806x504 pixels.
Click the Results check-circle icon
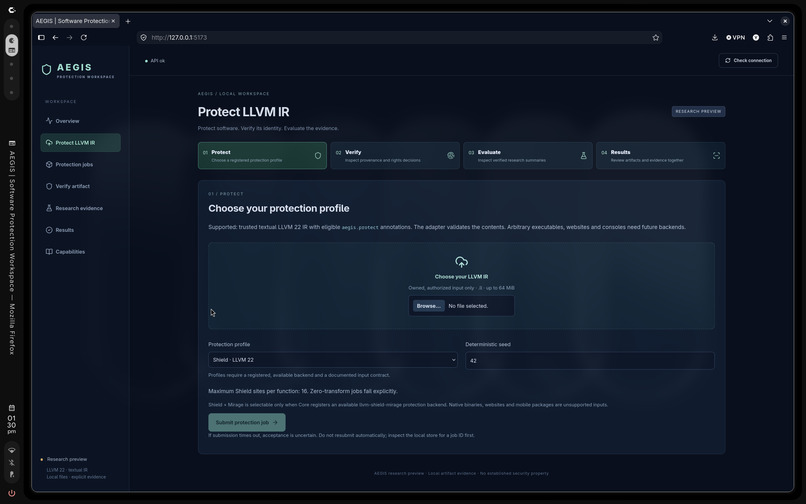click(49, 230)
